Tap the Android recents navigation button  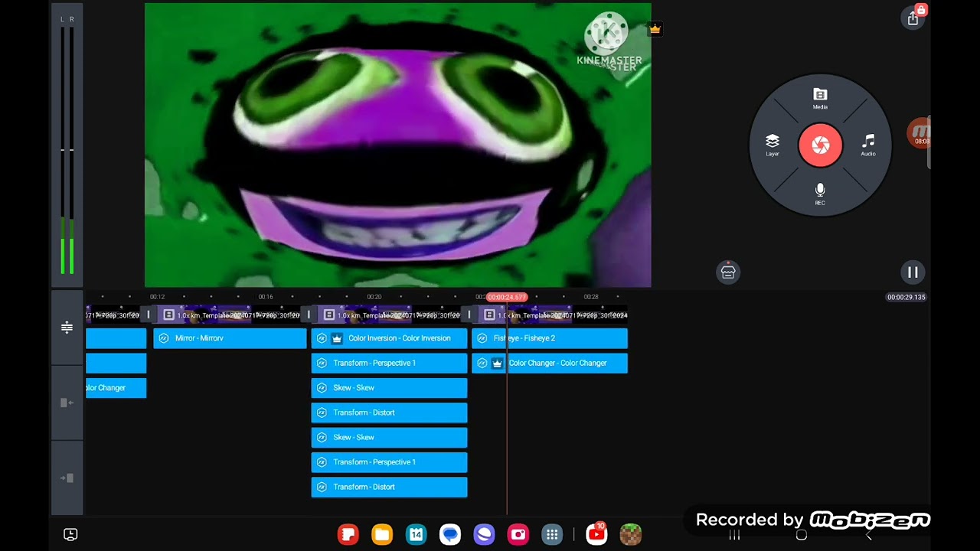pos(734,535)
